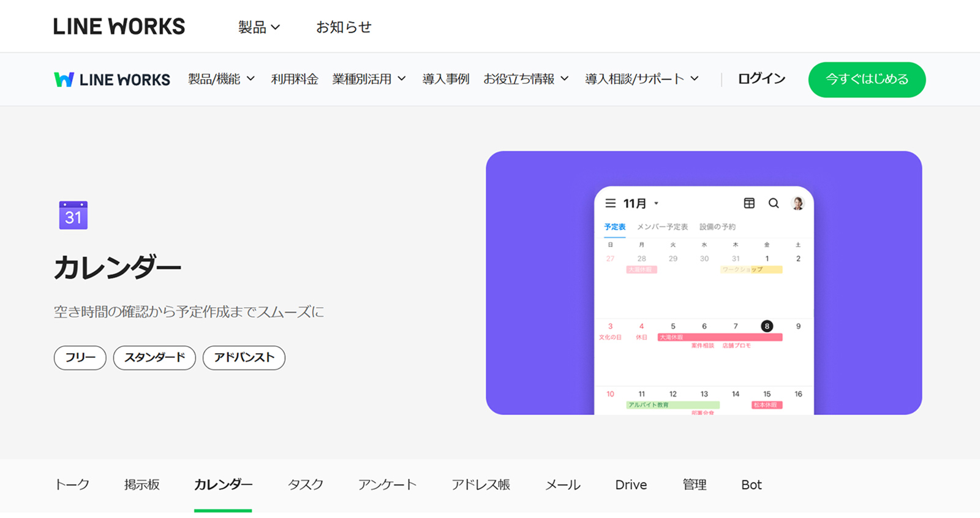Switch to the トーク tab
980x518 pixels.
tap(72, 485)
